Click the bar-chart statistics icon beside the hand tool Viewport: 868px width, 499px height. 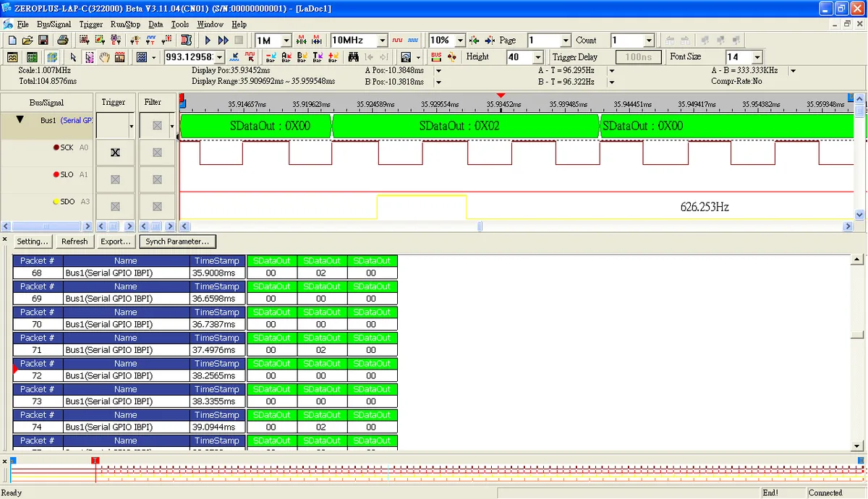click(x=120, y=57)
